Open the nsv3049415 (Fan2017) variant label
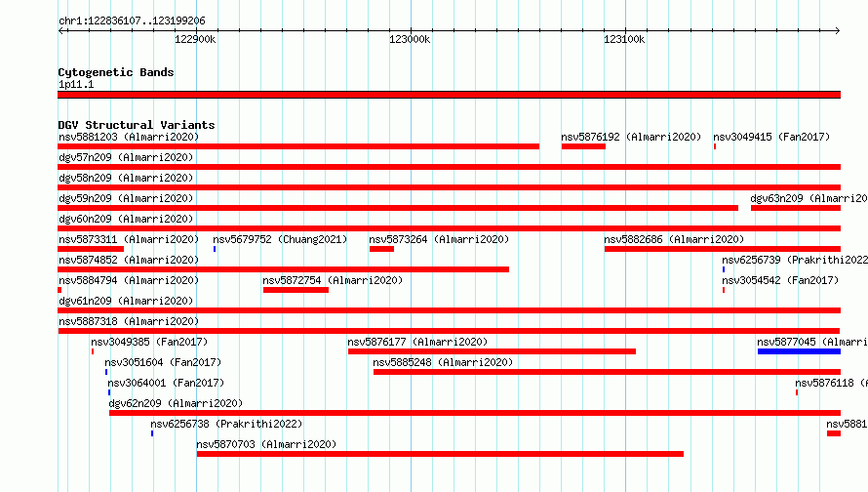868x492 pixels. coord(771,137)
